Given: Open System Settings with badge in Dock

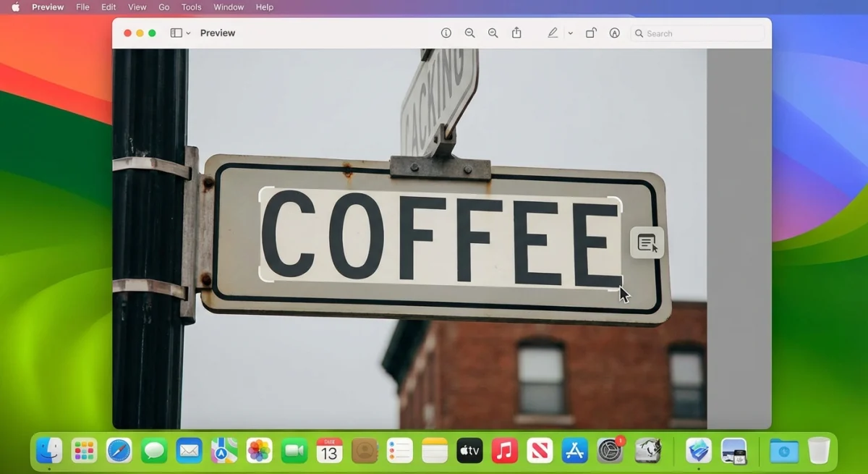Looking at the screenshot, I should 610,451.
